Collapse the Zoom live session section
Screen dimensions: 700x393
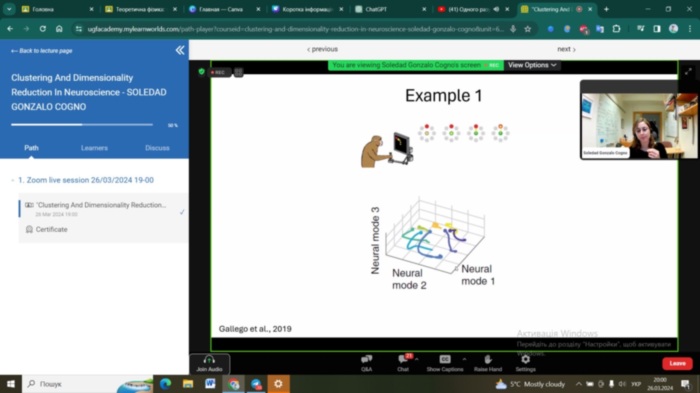tap(12, 180)
